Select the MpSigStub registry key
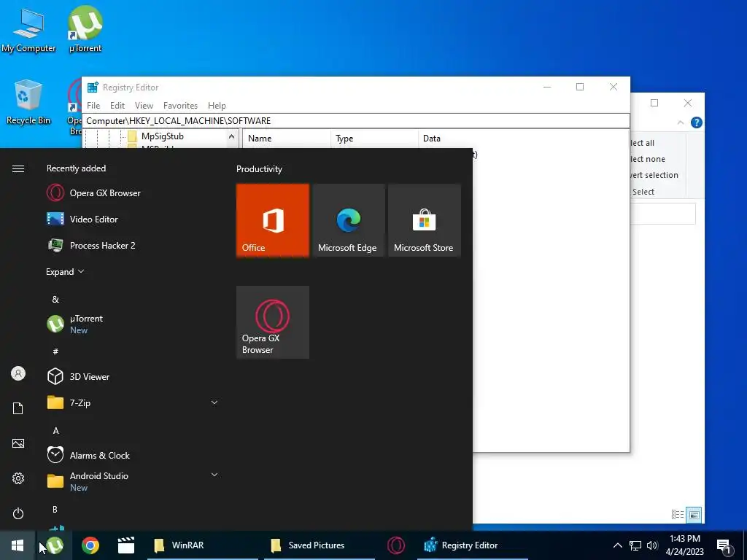 163,136
